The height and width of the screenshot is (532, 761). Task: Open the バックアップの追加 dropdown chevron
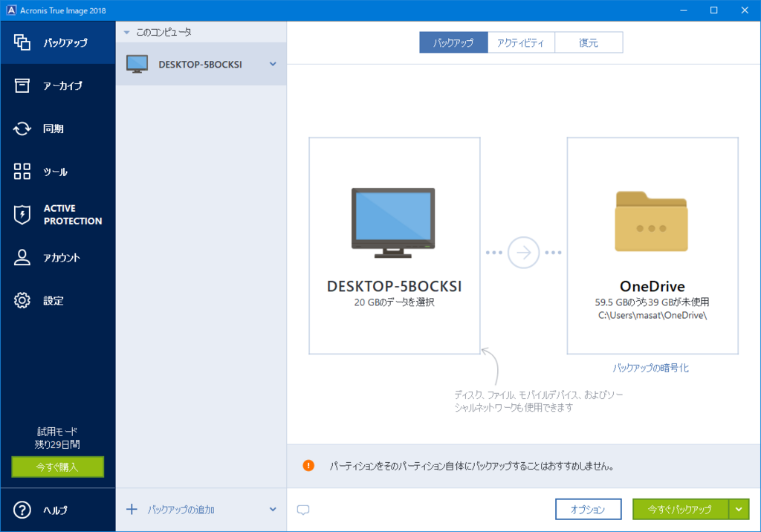273,509
